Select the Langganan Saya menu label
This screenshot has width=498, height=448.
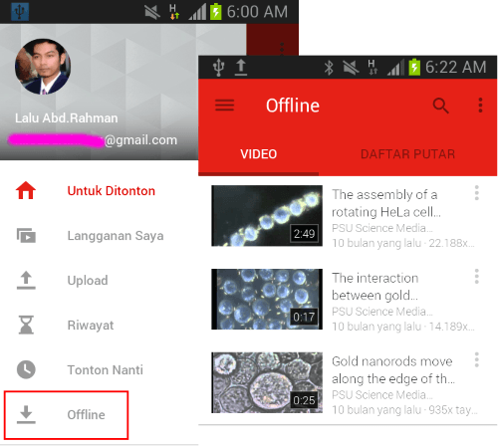point(116,236)
